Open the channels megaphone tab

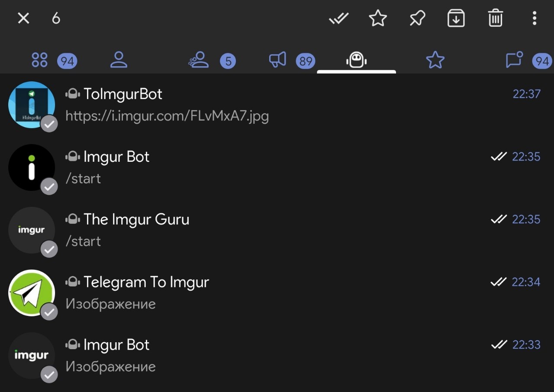click(278, 60)
